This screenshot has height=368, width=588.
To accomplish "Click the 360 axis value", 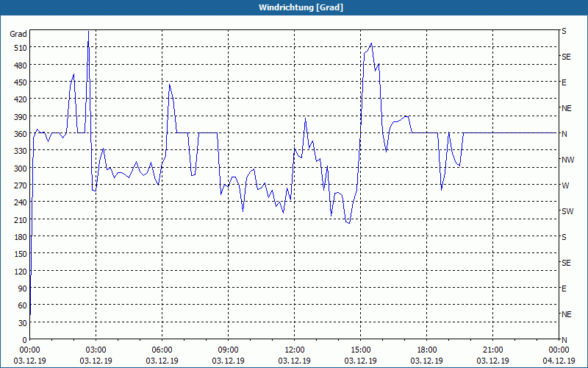I will pyautogui.click(x=20, y=134).
